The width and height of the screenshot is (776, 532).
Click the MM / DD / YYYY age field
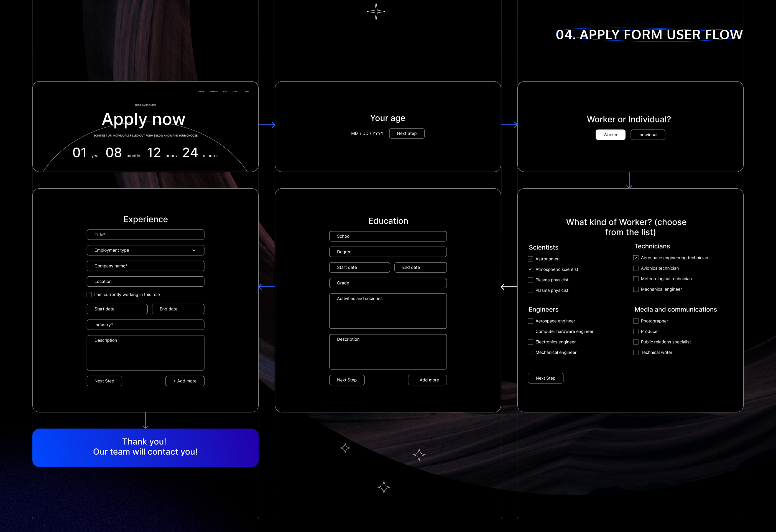(367, 133)
